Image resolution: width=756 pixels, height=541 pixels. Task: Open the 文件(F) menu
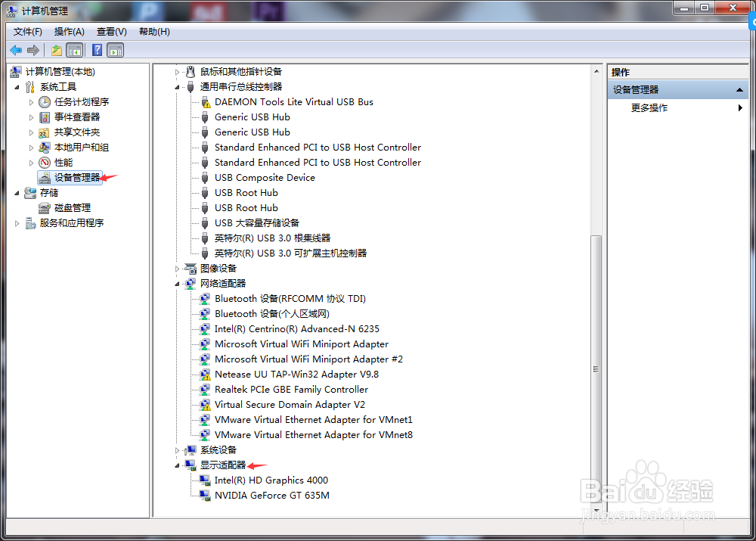[27, 32]
